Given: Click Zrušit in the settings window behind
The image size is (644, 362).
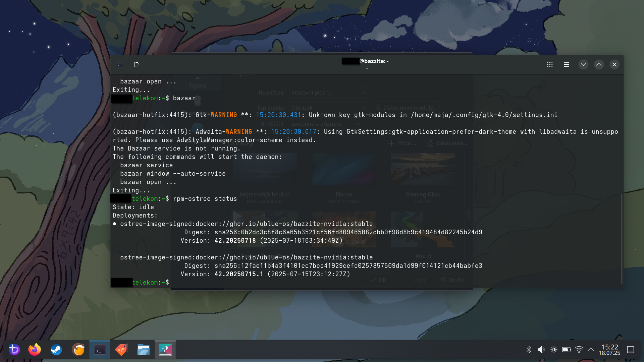Looking at the screenshot, I should click(452, 280).
